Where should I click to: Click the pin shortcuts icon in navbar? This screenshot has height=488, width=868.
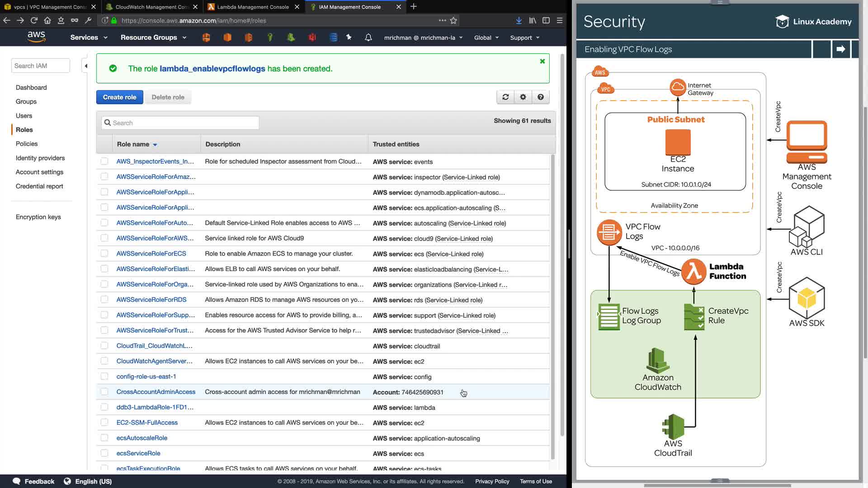click(x=349, y=38)
